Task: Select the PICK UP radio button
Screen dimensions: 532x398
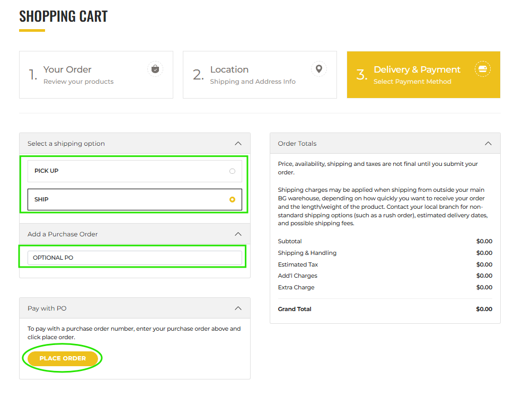Action: coord(232,171)
